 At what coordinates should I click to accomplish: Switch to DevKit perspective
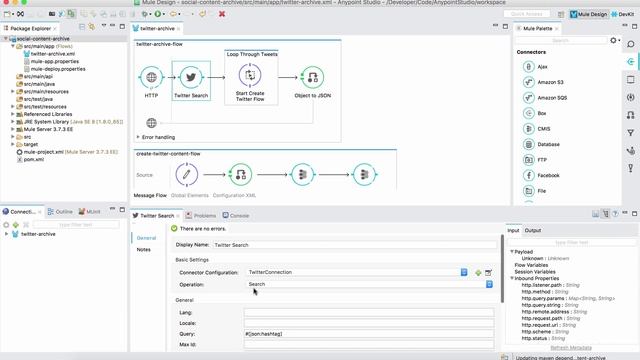tap(623, 14)
